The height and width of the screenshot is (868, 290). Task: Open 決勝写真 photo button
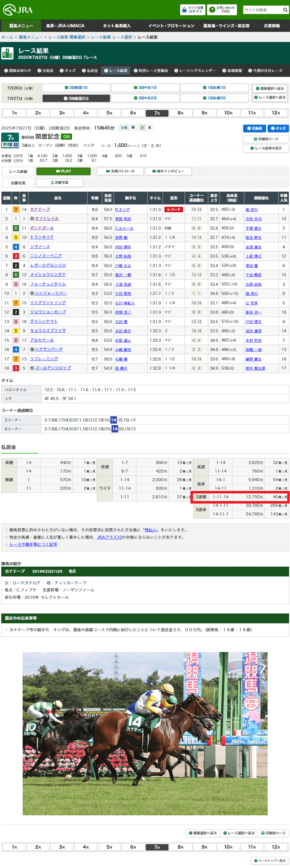point(60,182)
